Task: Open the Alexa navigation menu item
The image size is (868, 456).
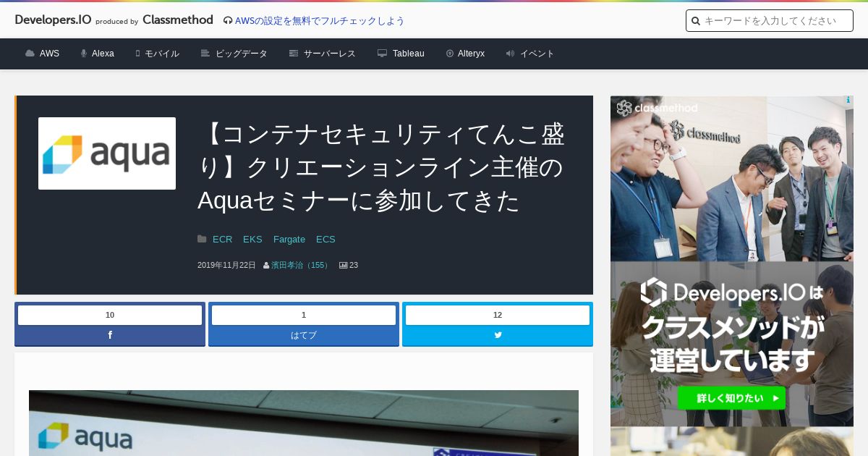Action: (x=103, y=54)
